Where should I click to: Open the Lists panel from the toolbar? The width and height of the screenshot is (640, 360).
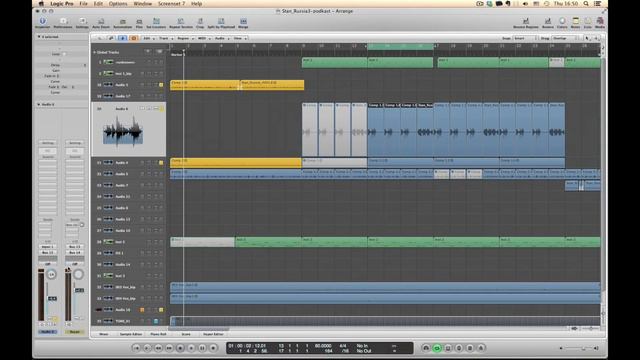[588, 22]
